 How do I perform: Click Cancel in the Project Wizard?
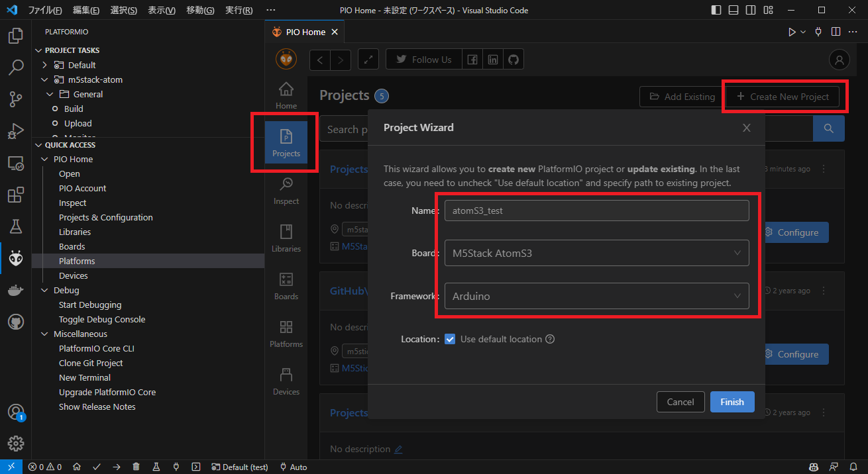[680, 402]
